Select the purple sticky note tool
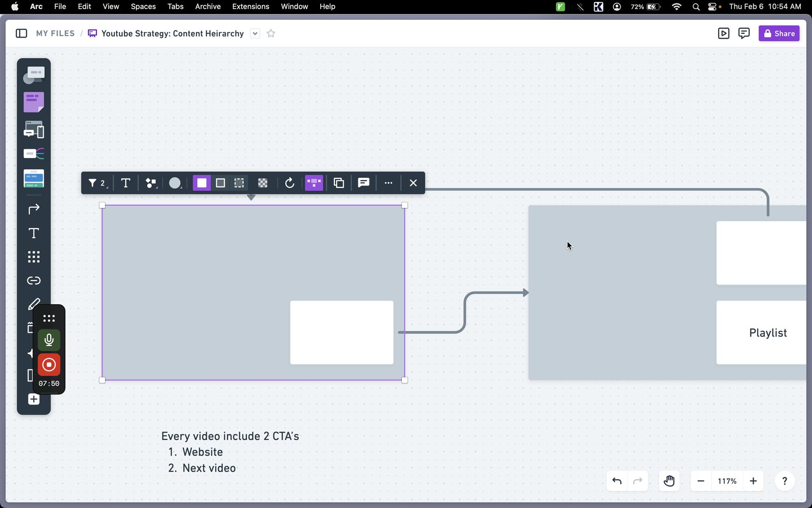This screenshot has height=508, width=812. (x=33, y=102)
